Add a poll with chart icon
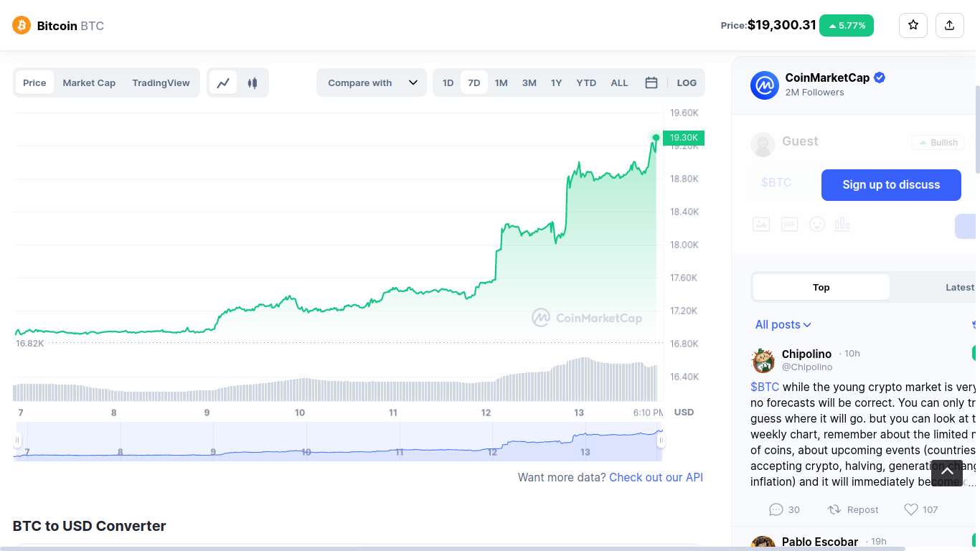The width and height of the screenshot is (980, 551). pos(842,225)
